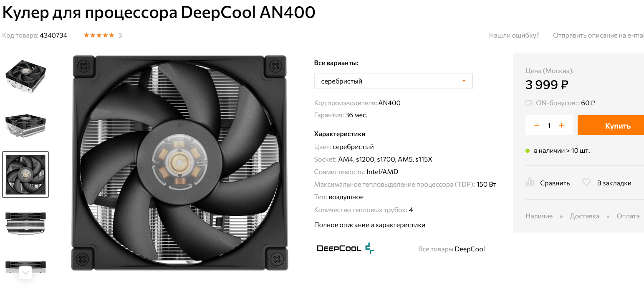The image size is (644, 291).
Task: Open Доставка tab
Action: point(584,216)
